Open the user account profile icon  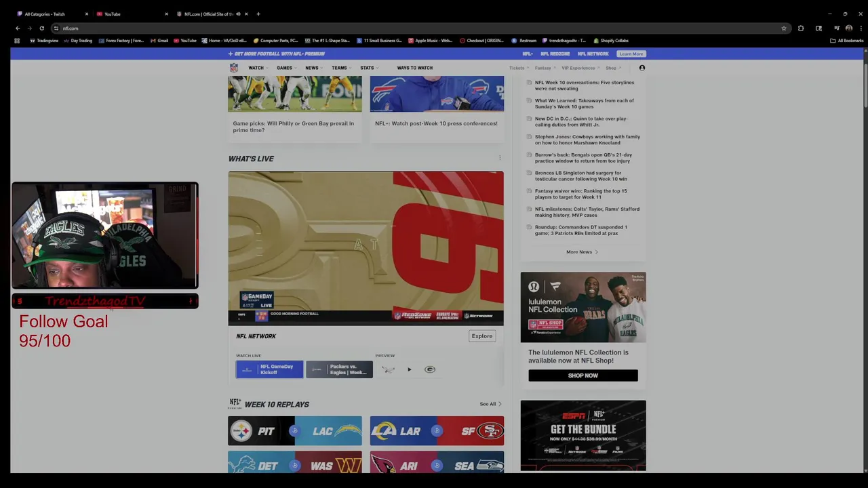click(642, 68)
